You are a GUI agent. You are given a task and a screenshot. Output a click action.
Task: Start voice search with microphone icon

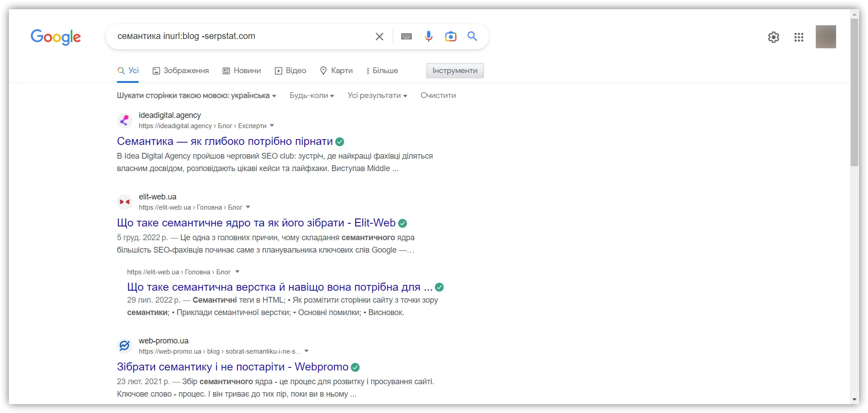(x=428, y=36)
